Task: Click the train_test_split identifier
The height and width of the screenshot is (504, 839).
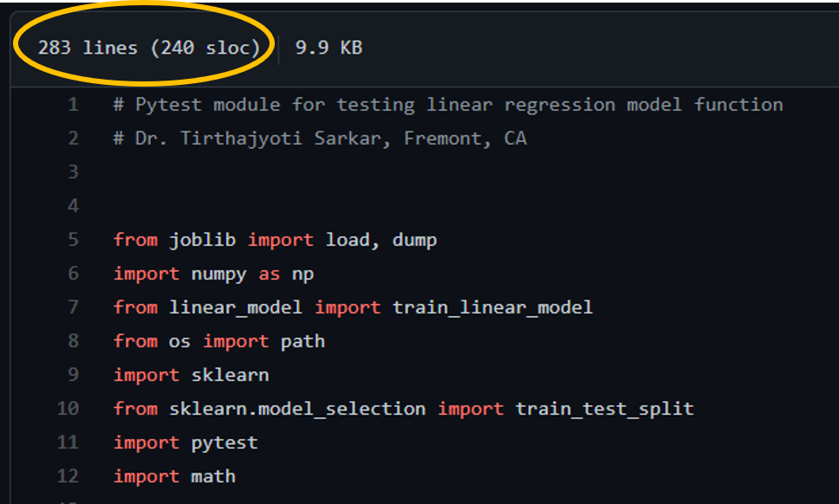Action: (x=604, y=409)
